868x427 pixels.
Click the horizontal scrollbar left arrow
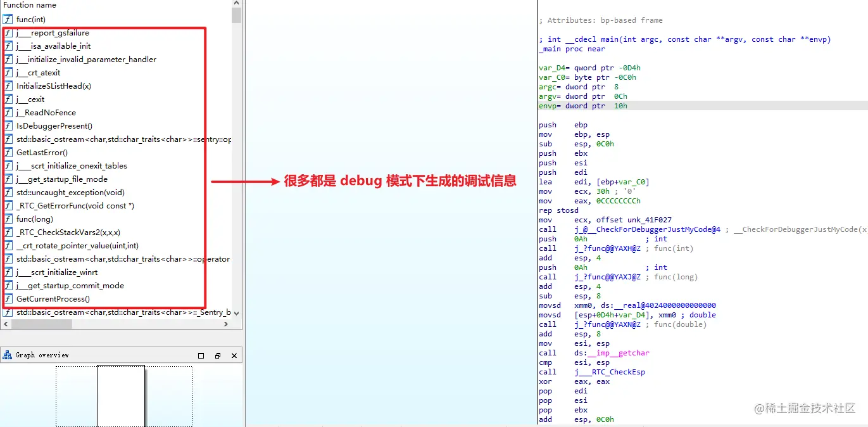tap(5, 324)
